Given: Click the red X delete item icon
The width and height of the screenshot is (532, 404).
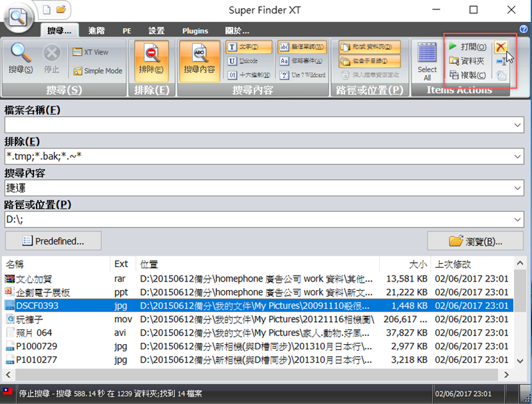Looking at the screenshot, I should coord(501,47).
